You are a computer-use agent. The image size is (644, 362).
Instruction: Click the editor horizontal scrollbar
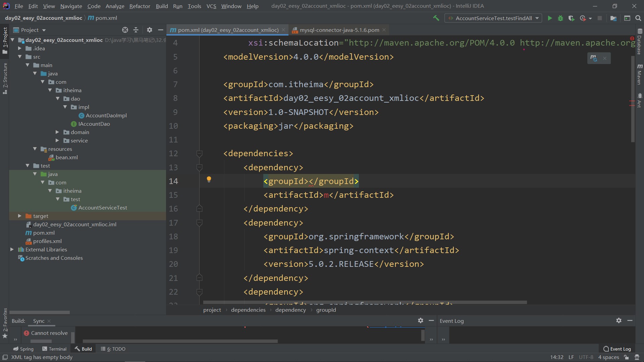pos(365,302)
